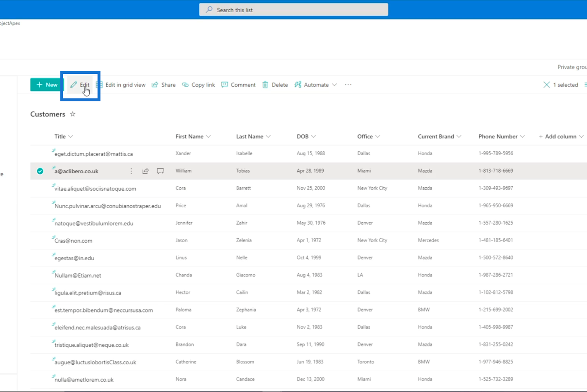
Task: Click Copy link command
Action: click(198, 85)
